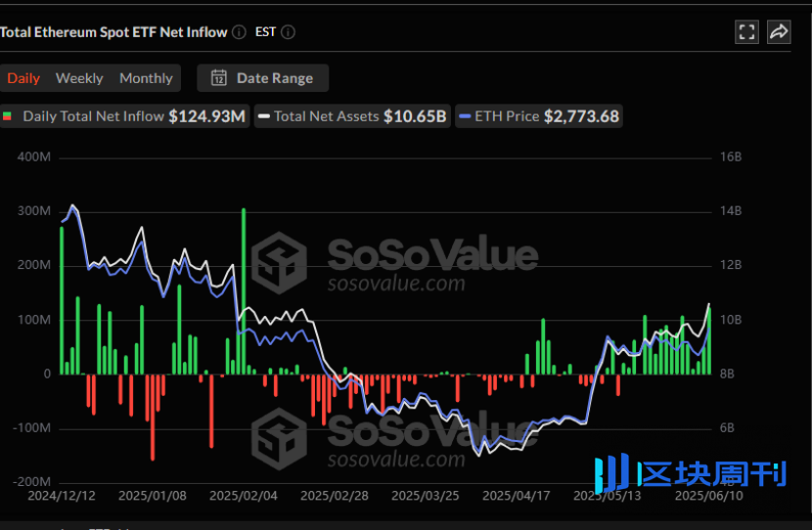Screen dimensions: 812x530
Task: Click the 2024/12/12 date axis label
Action: click(62, 496)
